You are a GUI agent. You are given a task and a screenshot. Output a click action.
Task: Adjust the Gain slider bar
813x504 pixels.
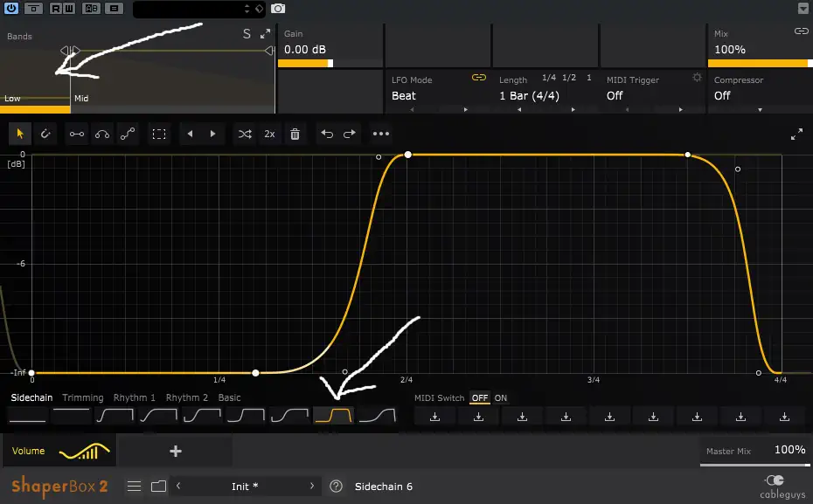point(330,63)
